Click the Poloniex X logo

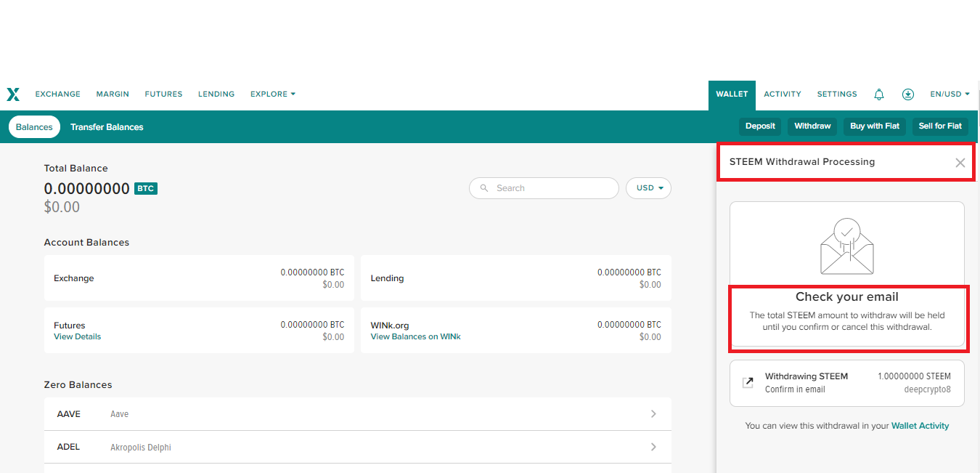[x=13, y=94]
